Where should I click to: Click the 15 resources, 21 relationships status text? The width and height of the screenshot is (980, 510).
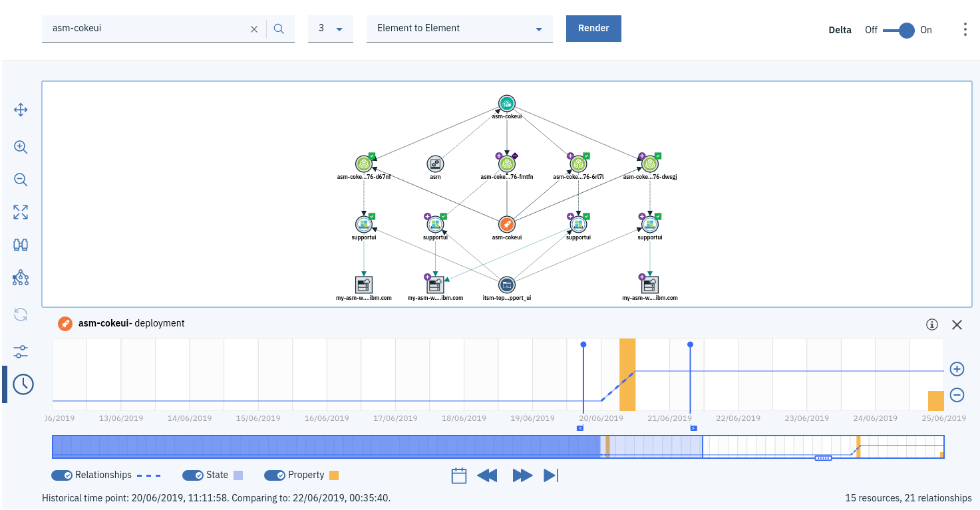[908, 498]
